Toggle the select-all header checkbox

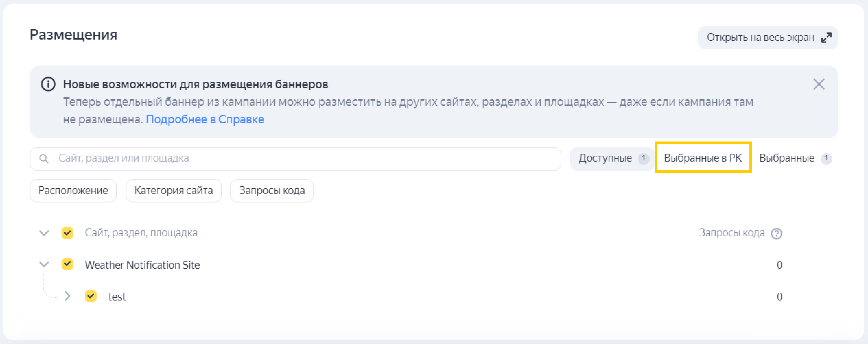pos(67,233)
